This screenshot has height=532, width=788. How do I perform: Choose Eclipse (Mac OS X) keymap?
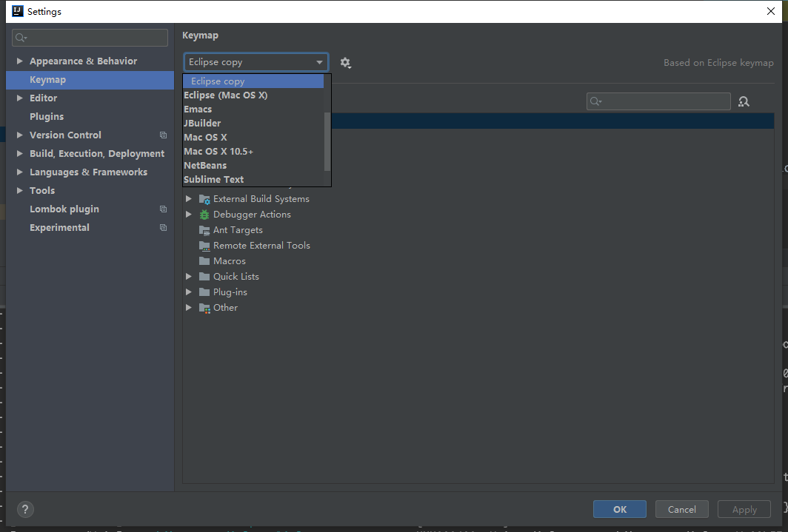253,95
